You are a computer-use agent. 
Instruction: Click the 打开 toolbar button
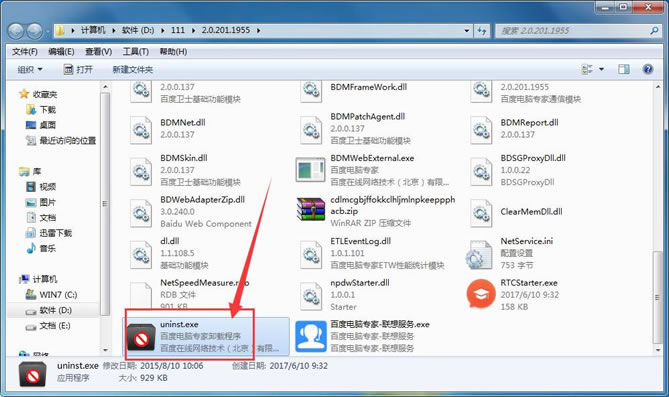click(x=78, y=69)
